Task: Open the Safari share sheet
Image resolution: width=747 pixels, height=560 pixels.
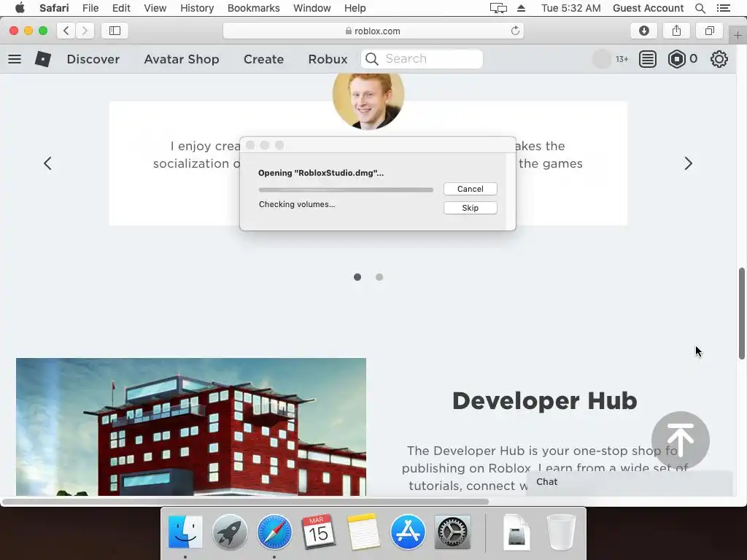Action: coord(676,31)
